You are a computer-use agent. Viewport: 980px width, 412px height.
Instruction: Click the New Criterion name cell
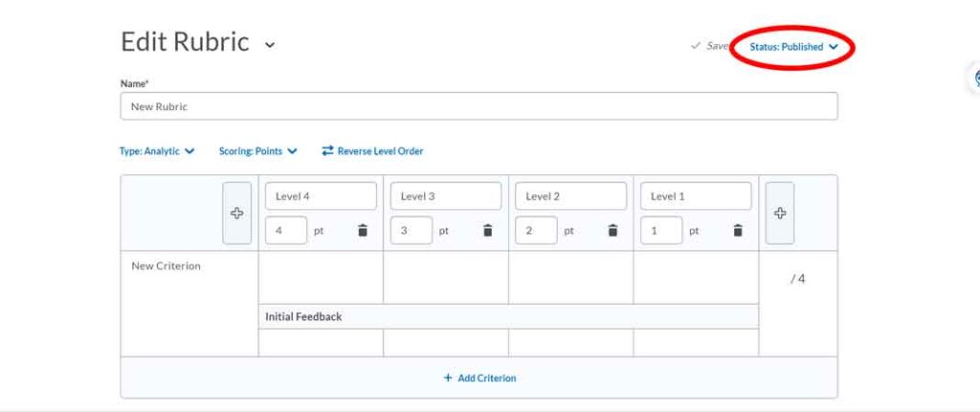tap(189, 267)
